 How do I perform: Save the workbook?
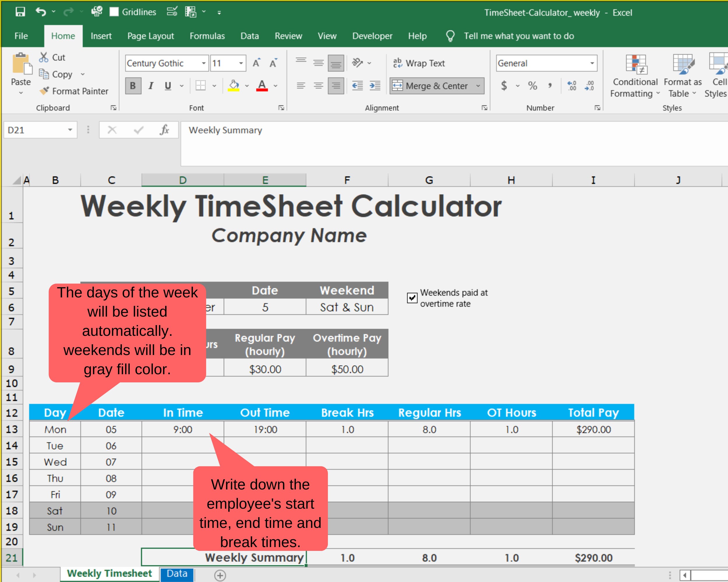click(x=20, y=12)
